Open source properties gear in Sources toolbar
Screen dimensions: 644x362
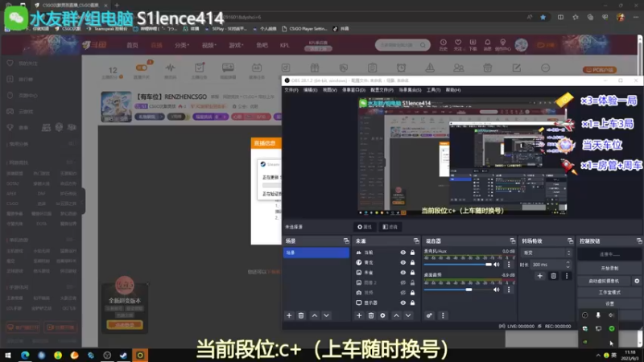click(383, 315)
